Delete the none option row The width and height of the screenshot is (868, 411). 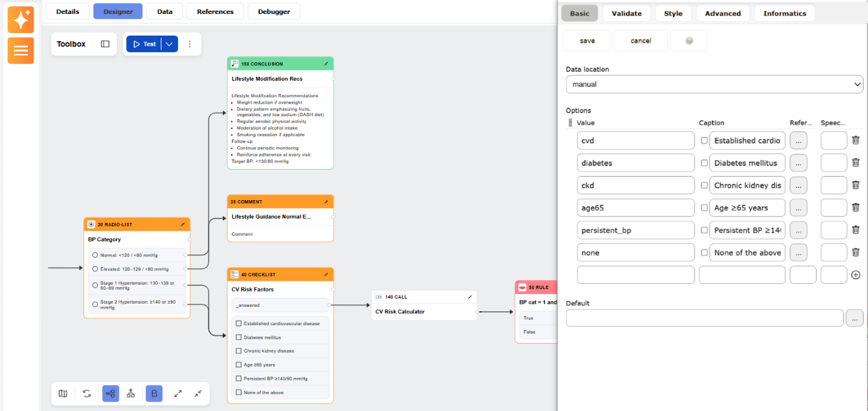[856, 252]
